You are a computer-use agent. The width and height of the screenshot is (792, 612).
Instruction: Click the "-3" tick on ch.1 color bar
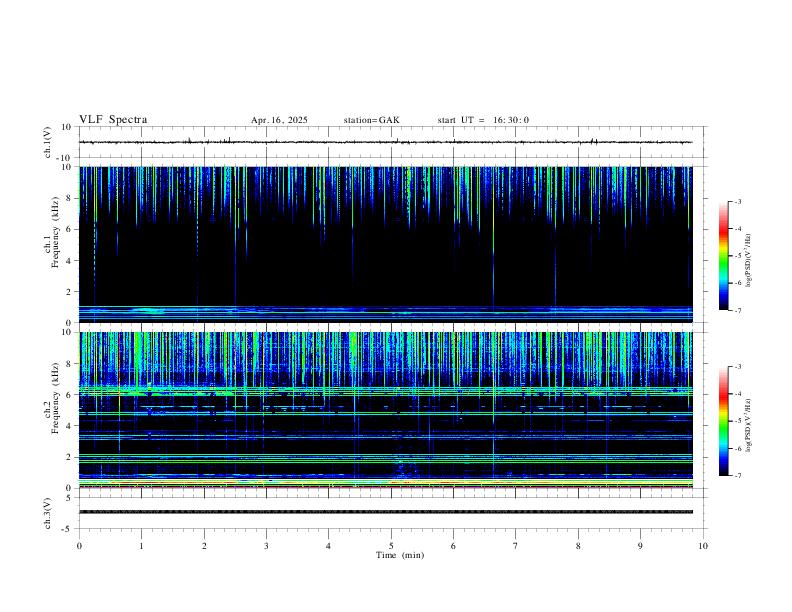(738, 201)
